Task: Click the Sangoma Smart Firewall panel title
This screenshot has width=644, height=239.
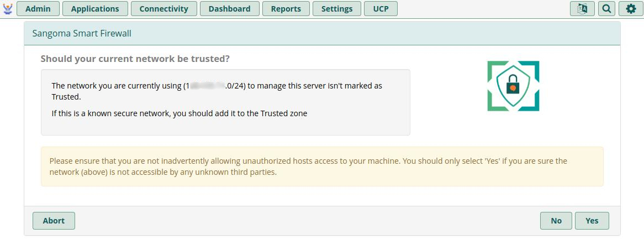Action: [82, 34]
